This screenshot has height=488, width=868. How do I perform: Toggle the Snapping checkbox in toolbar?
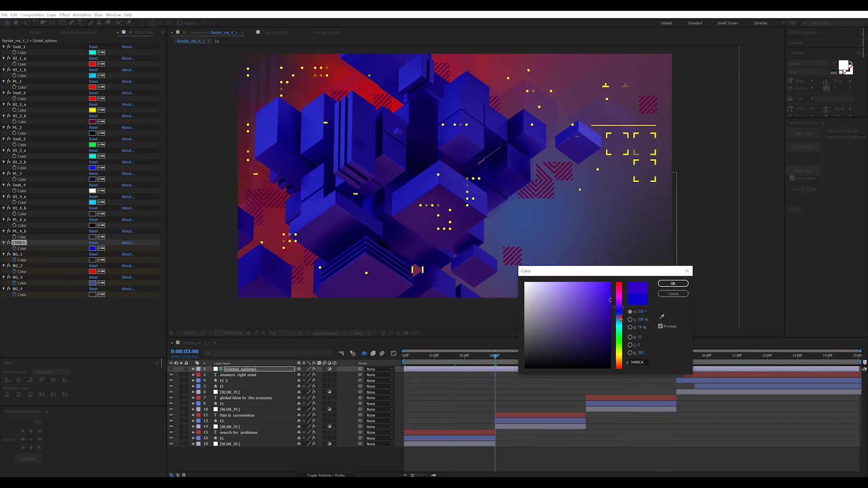[x=179, y=23]
